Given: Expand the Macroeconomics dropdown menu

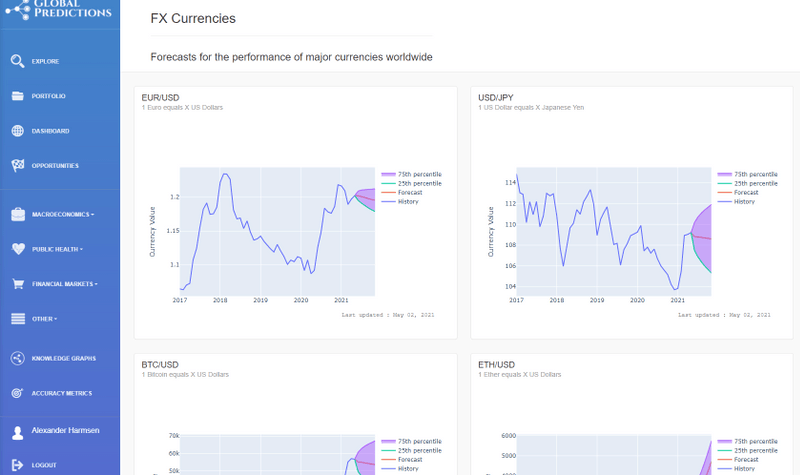Looking at the screenshot, I should pyautogui.click(x=63, y=215).
